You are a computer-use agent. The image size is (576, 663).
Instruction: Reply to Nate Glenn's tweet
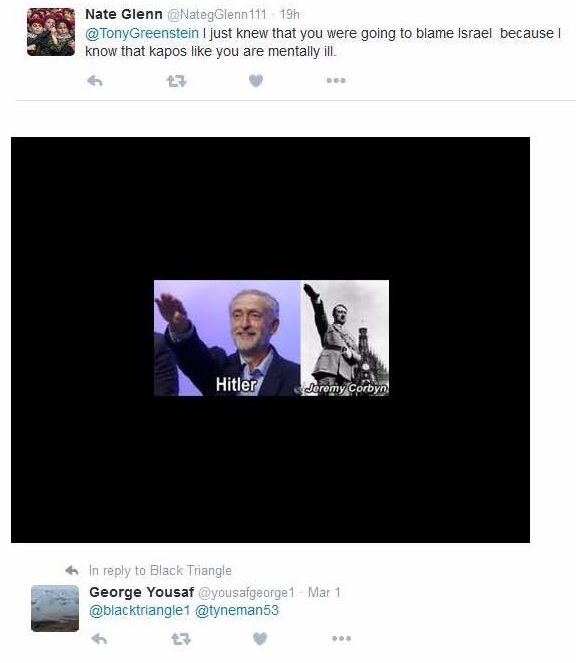click(x=95, y=80)
